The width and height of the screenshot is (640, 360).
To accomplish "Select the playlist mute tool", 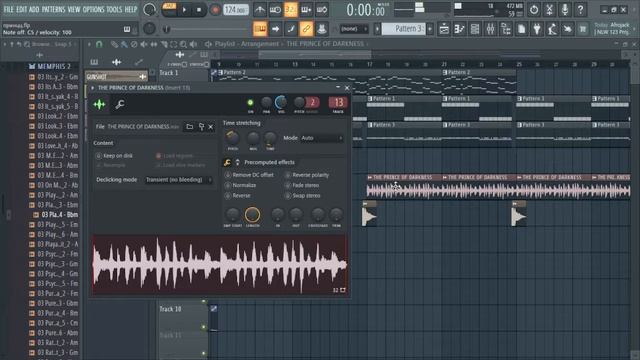I will tap(144, 44).
